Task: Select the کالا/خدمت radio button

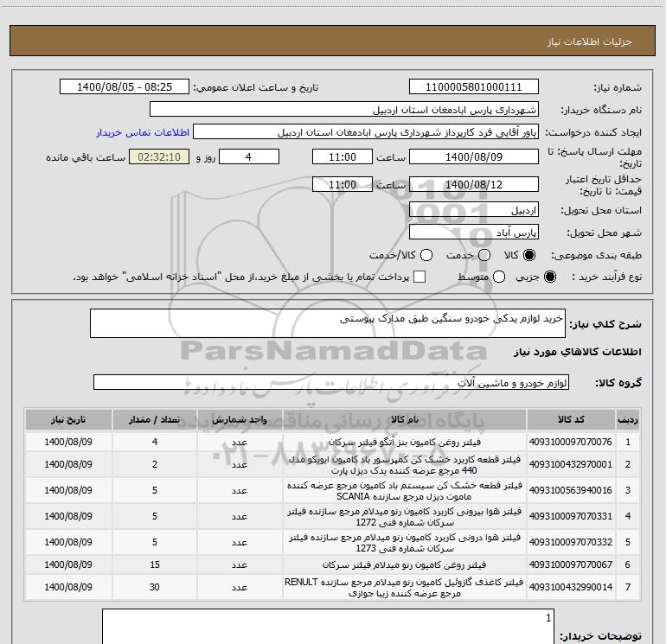Action: 426,255
